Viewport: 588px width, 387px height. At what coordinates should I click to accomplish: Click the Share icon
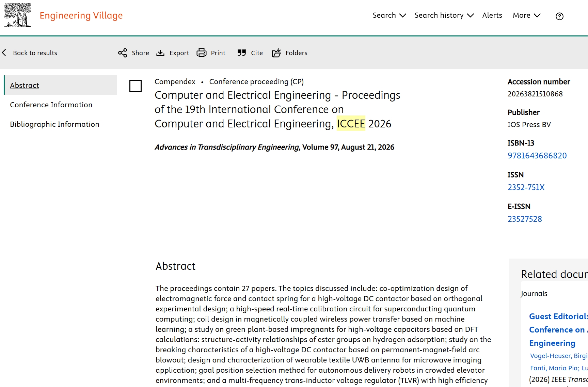coord(123,53)
